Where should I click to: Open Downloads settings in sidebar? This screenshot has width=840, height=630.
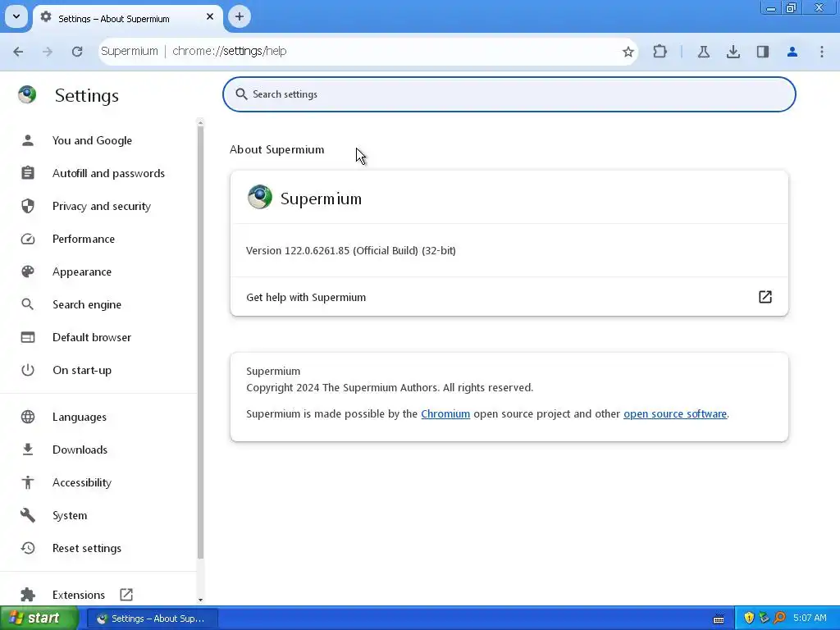point(80,450)
